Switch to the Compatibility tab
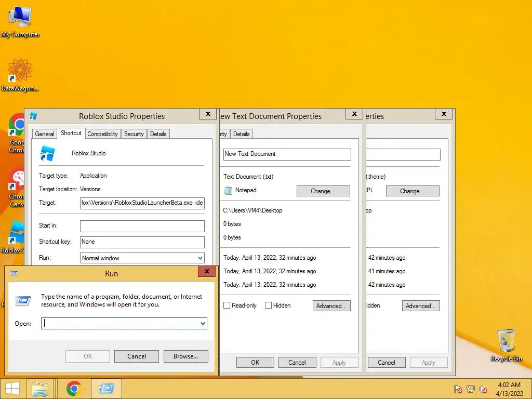 click(102, 134)
